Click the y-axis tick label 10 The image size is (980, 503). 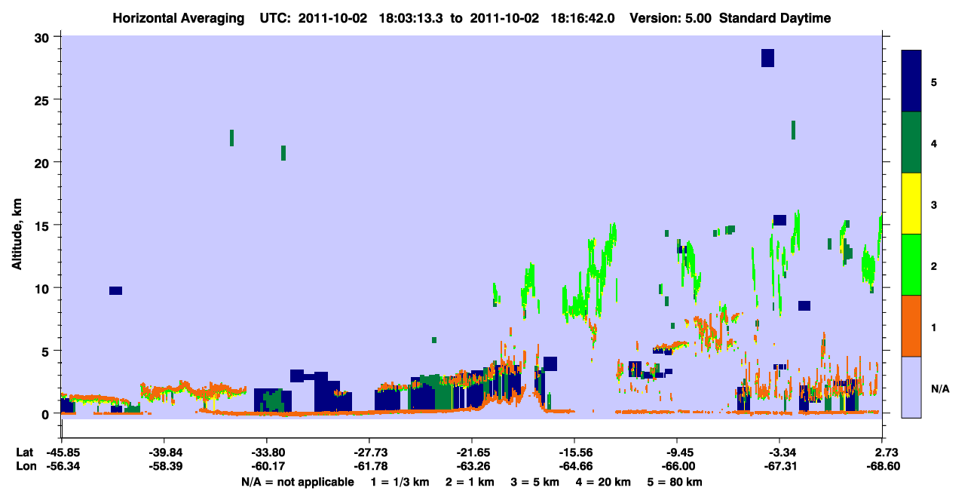pos(44,288)
